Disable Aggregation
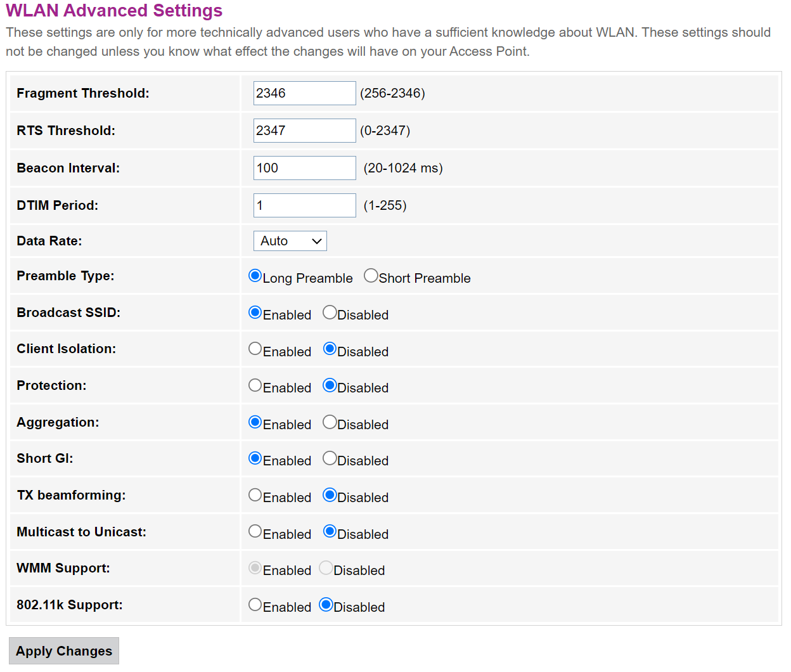The height and width of the screenshot is (672, 791). click(x=330, y=422)
